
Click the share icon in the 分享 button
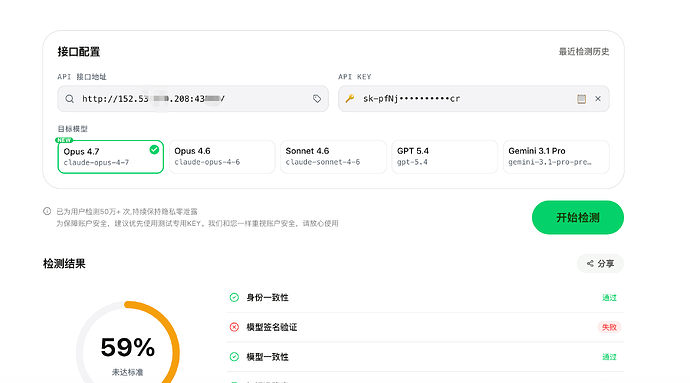pos(590,264)
